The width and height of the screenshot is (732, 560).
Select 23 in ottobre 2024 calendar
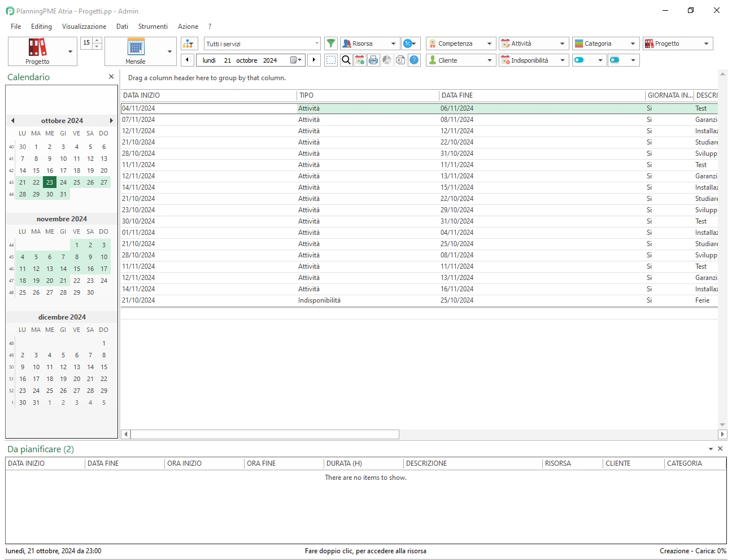[50, 182]
